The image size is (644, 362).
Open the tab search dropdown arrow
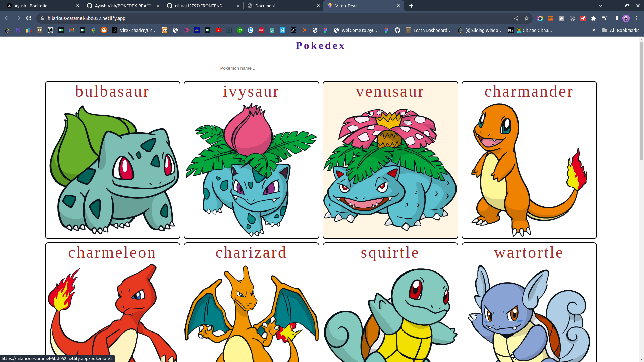[601, 6]
